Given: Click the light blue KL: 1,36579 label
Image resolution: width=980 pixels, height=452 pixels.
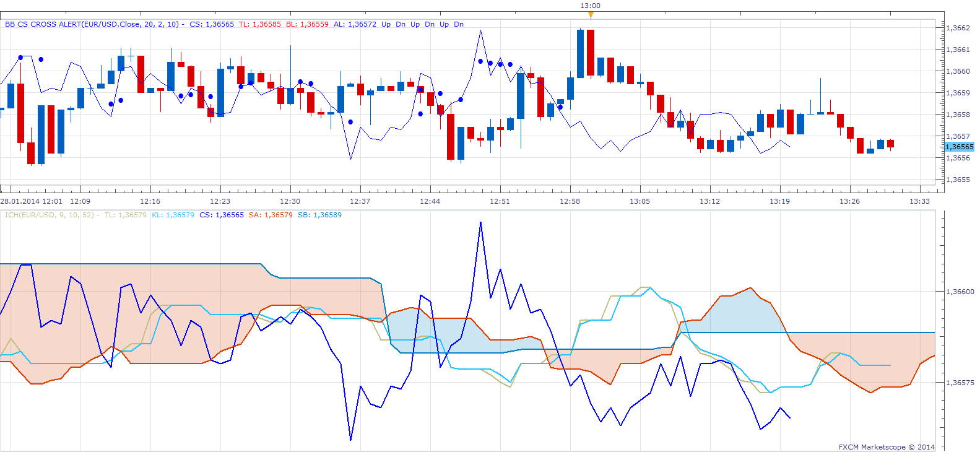Looking at the screenshot, I should tap(173, 215).
